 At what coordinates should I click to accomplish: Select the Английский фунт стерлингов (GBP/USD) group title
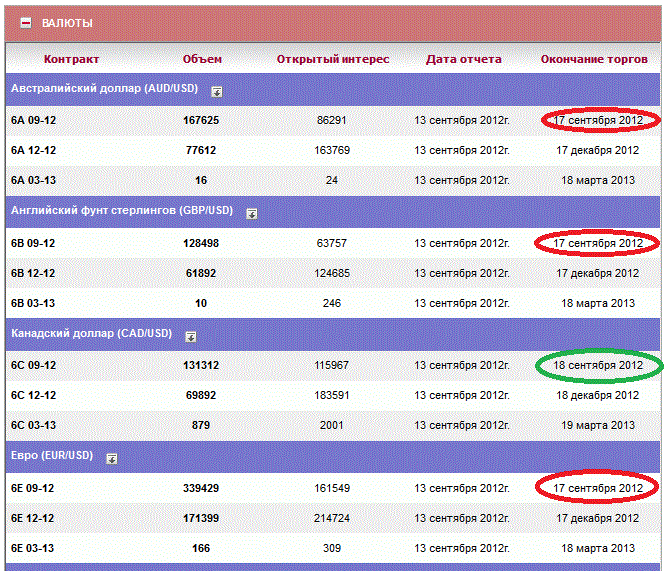click(x=122, y=211)
